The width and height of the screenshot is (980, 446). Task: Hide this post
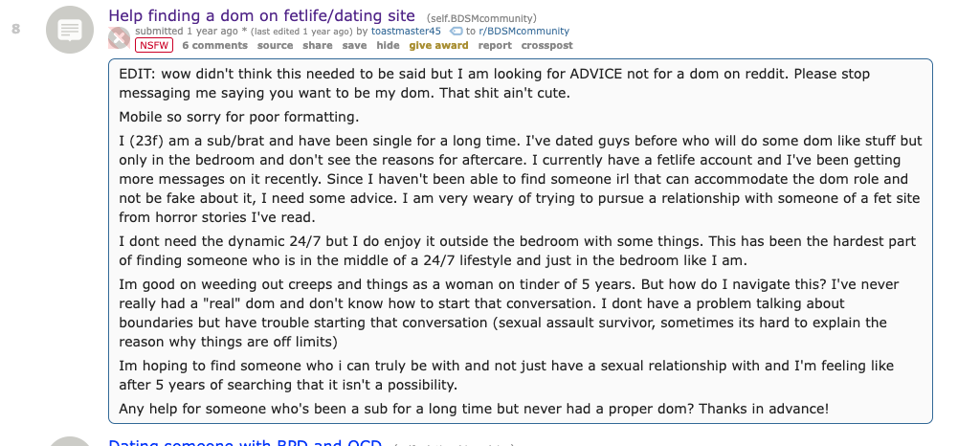click(x=388, y=45)
